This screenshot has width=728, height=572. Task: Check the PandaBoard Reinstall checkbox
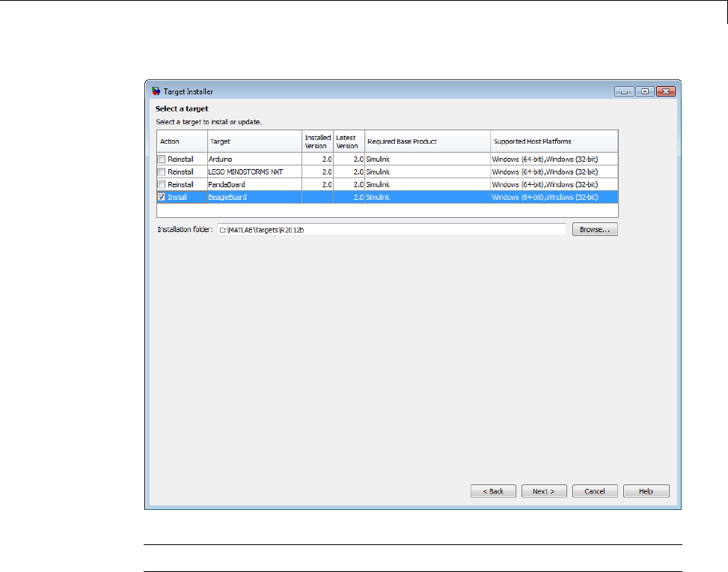click(x=162, y=184)
